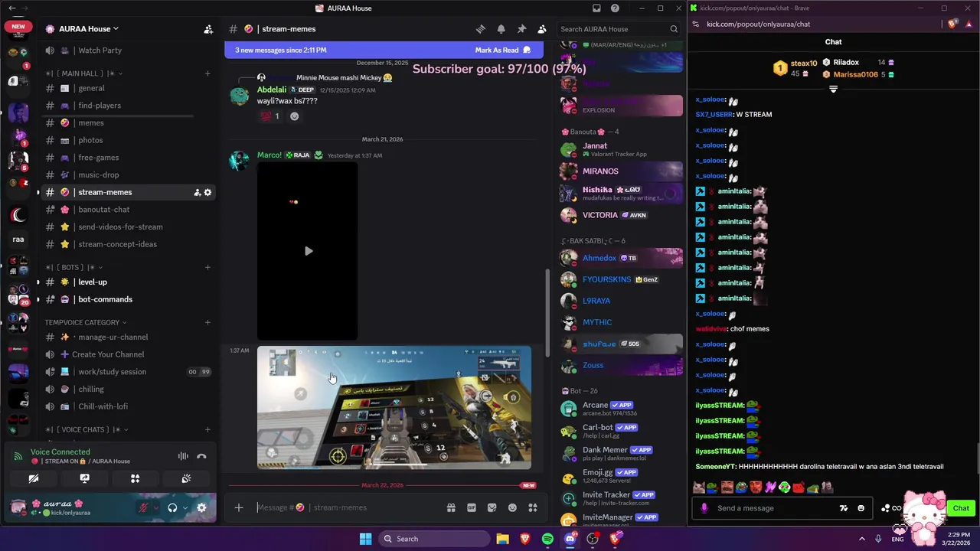Open Spotify from the taskbar
This screenshot has width=980, height=551.
point(547,539)
